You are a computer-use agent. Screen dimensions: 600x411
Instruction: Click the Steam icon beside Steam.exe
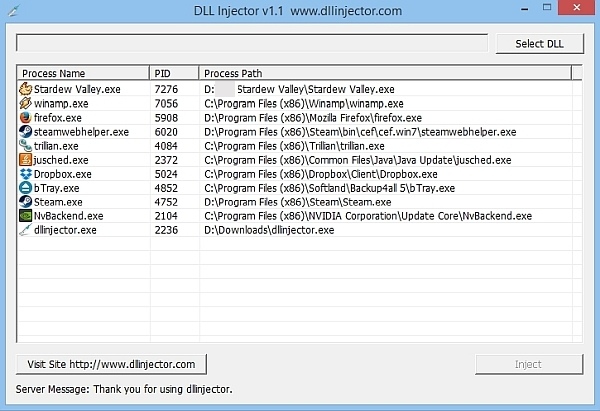[25, 202]
